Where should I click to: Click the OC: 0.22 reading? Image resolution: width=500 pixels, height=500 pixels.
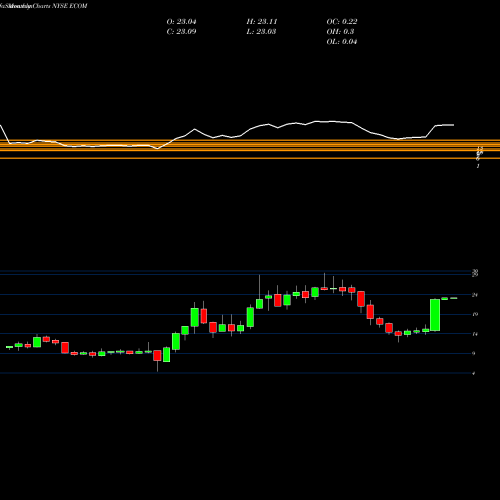point(342,22)
